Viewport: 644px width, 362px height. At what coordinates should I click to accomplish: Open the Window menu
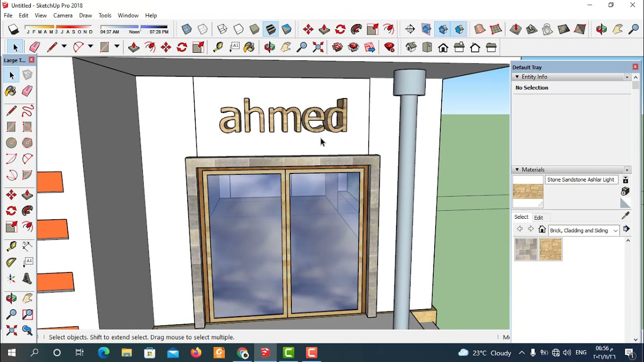coord(128,16)
